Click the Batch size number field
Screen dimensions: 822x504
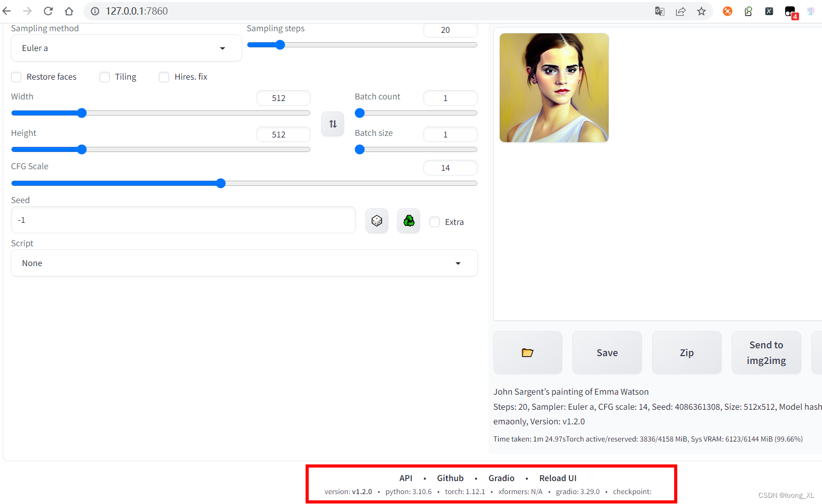coord(450,134)
